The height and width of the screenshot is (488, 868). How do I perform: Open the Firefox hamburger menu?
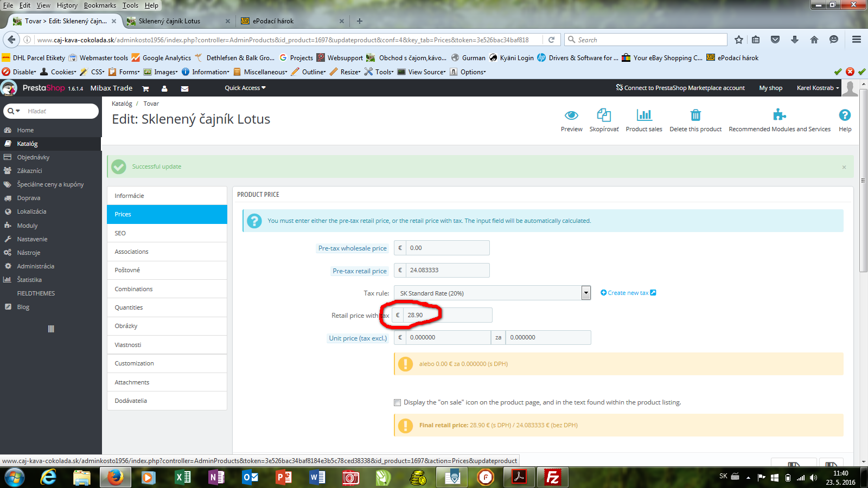point(857,40)
